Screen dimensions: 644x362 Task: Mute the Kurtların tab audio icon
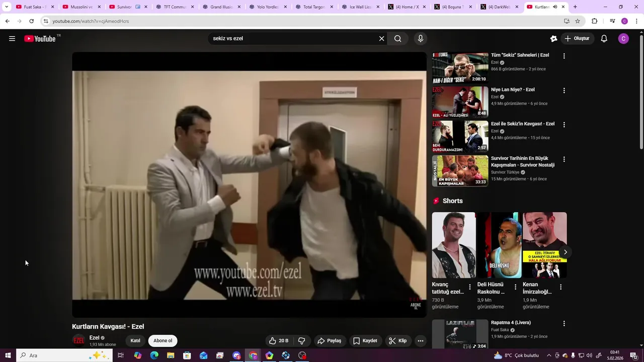555,7
